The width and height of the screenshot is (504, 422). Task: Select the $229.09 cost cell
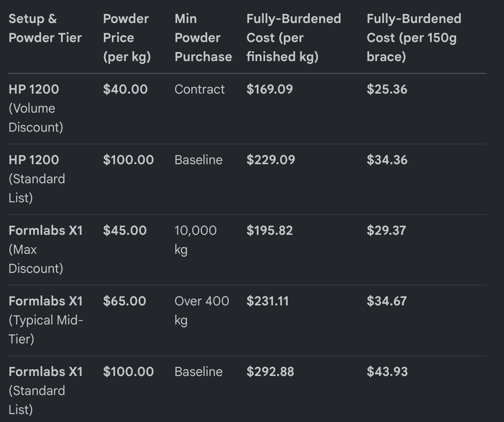[271, 160]
